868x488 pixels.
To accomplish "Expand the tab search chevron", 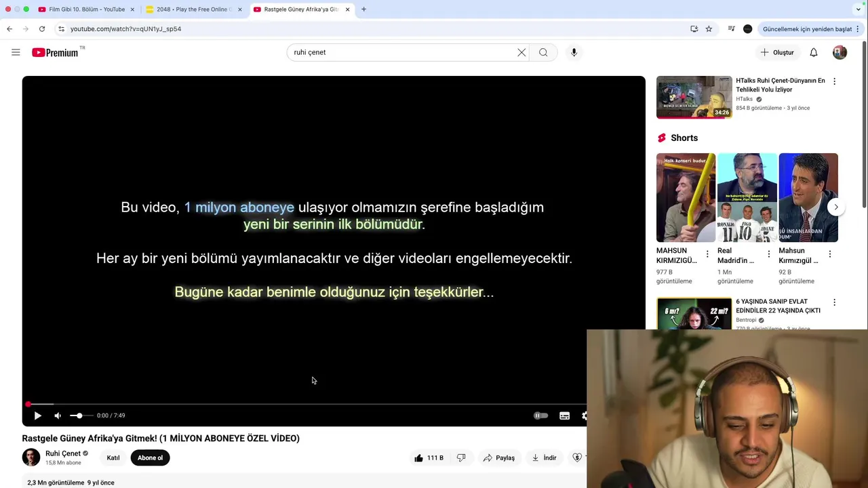I will [x=859, y=9].
